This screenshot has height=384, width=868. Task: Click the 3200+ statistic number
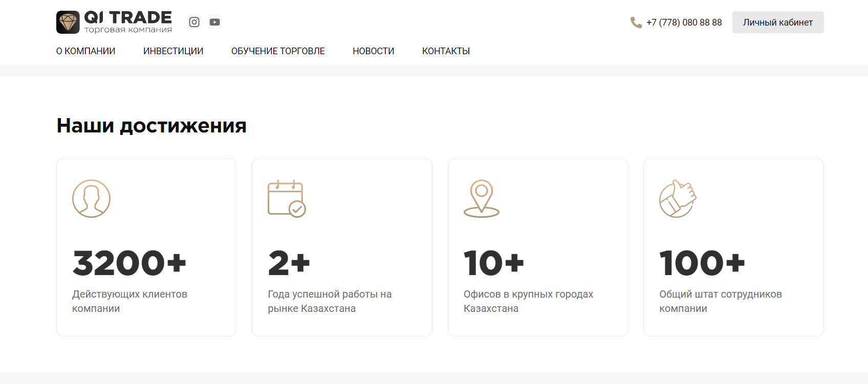(x=129, y=263)
